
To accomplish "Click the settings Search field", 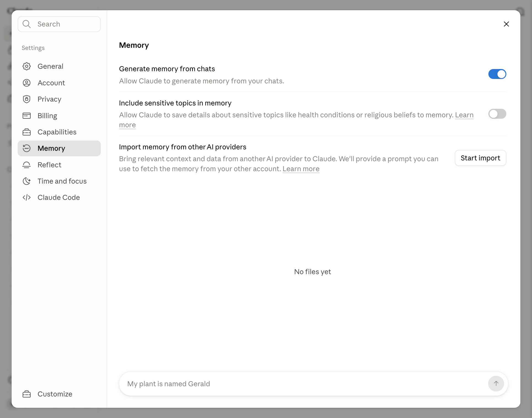I will [x=59, y=24].
